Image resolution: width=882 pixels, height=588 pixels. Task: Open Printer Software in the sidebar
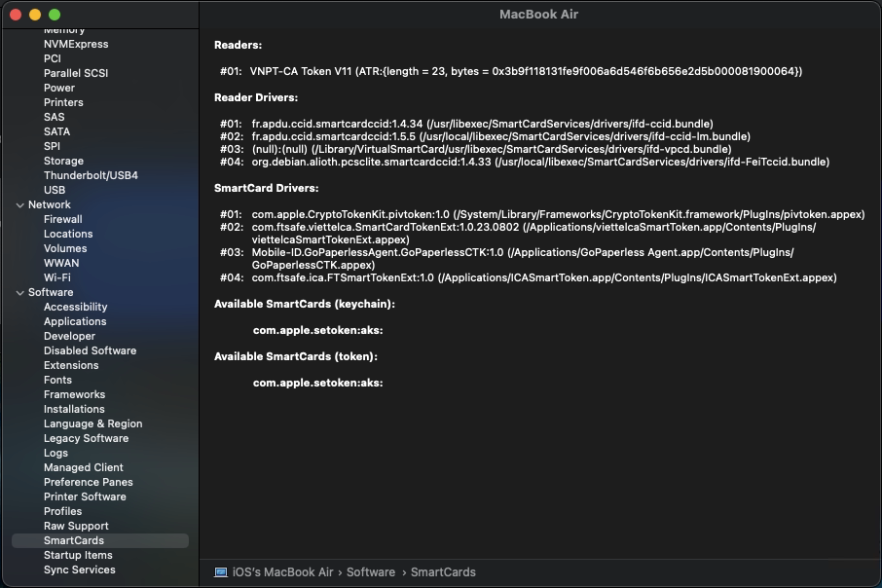point(85,497)
